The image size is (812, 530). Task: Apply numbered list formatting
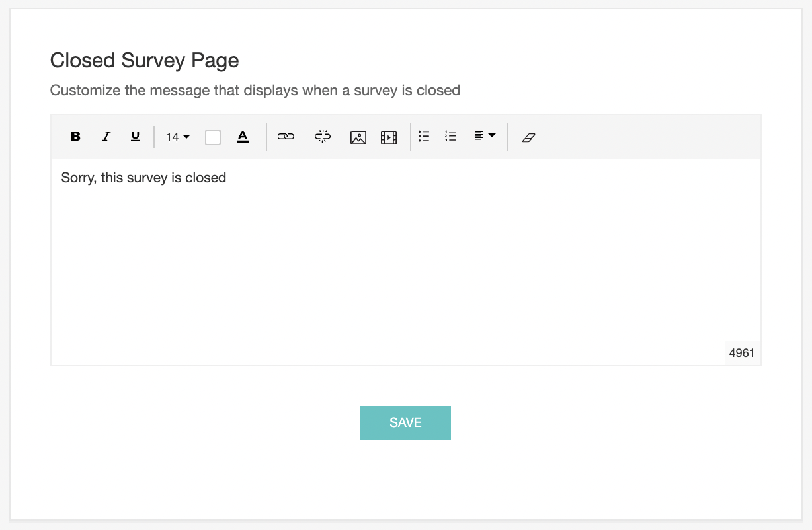(451, 136)
